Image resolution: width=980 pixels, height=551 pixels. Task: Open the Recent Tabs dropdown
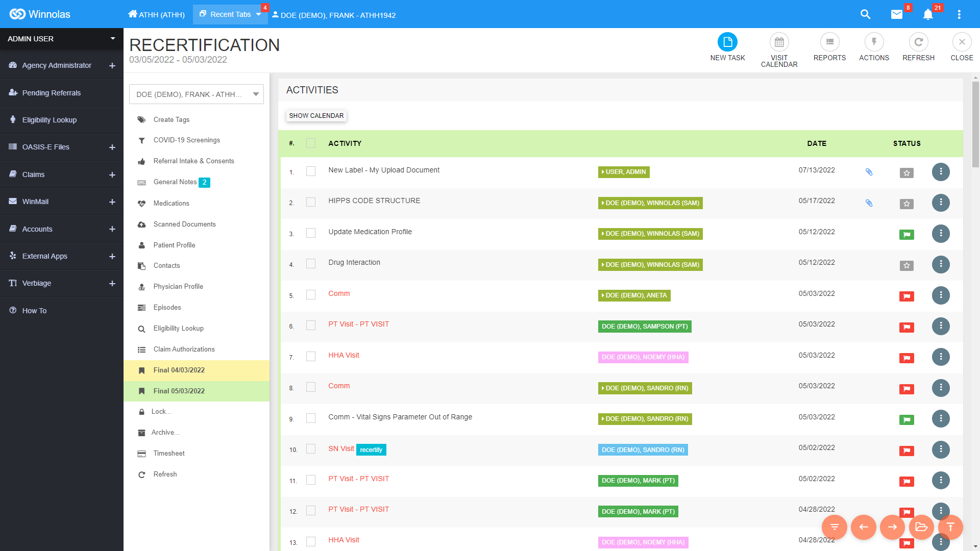coord(231,14)
